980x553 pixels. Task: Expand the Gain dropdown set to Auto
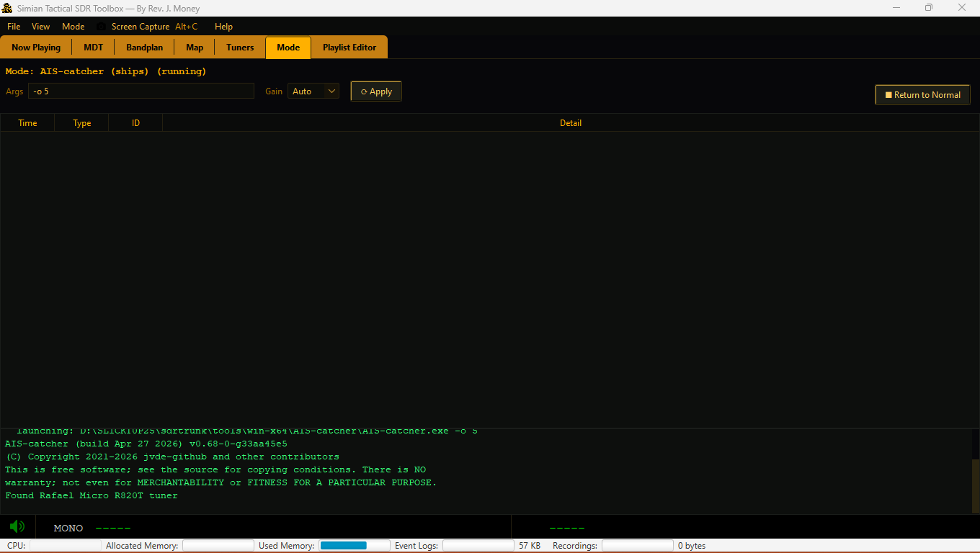[313, 91]
